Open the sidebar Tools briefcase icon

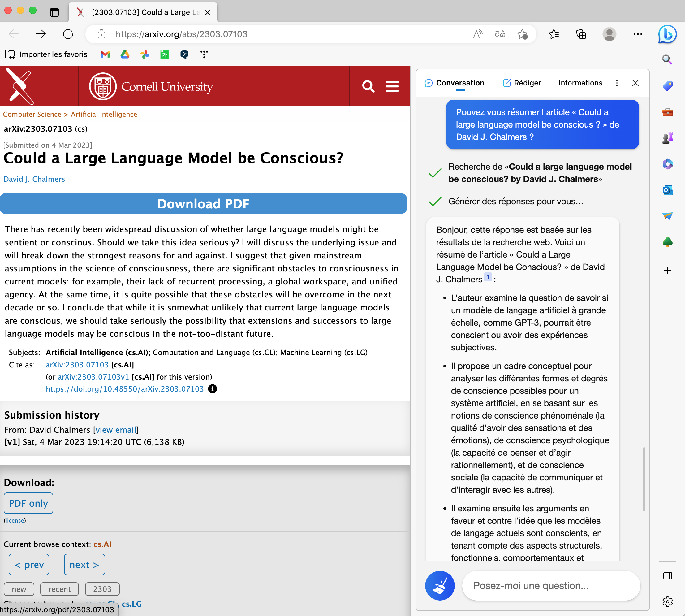[x=667, y=112]
